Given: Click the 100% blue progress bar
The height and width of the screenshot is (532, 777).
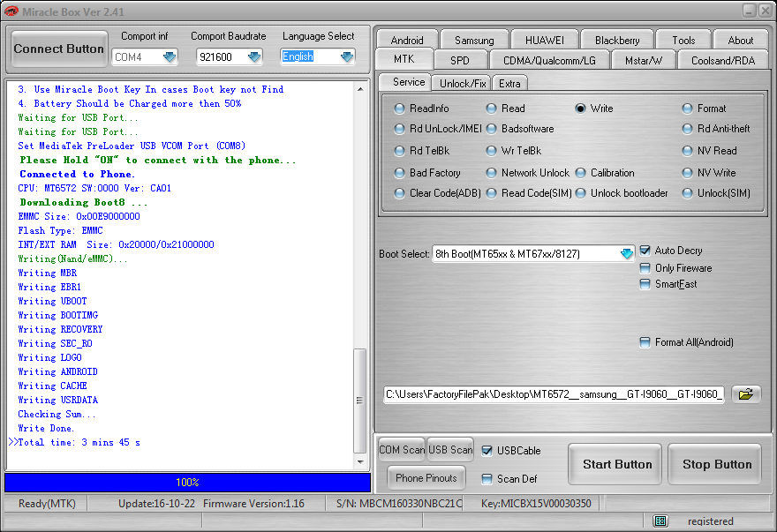Looking at the screenshot, I should 187,482.
